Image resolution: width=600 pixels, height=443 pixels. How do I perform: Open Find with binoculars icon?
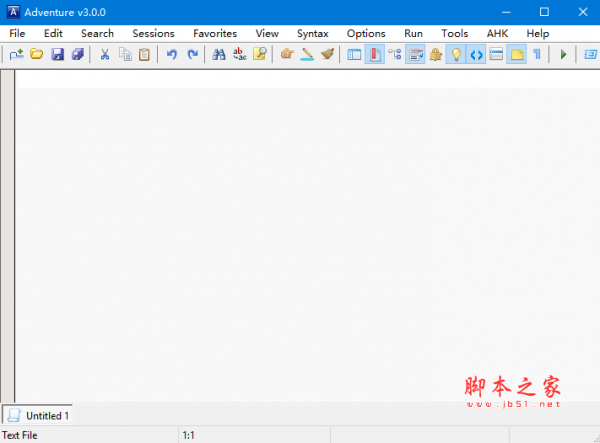[219, 54]
